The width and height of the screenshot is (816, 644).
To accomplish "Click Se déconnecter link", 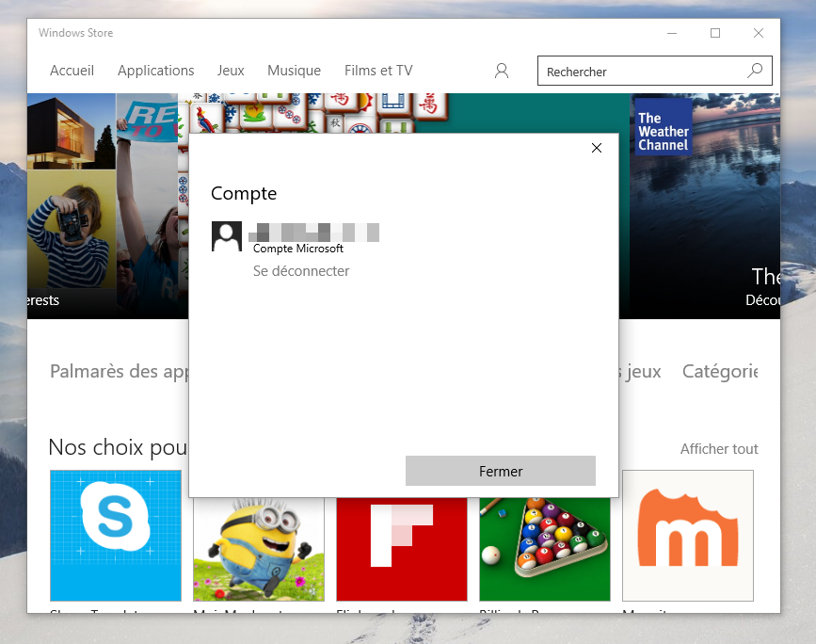I will pos(301,271).
